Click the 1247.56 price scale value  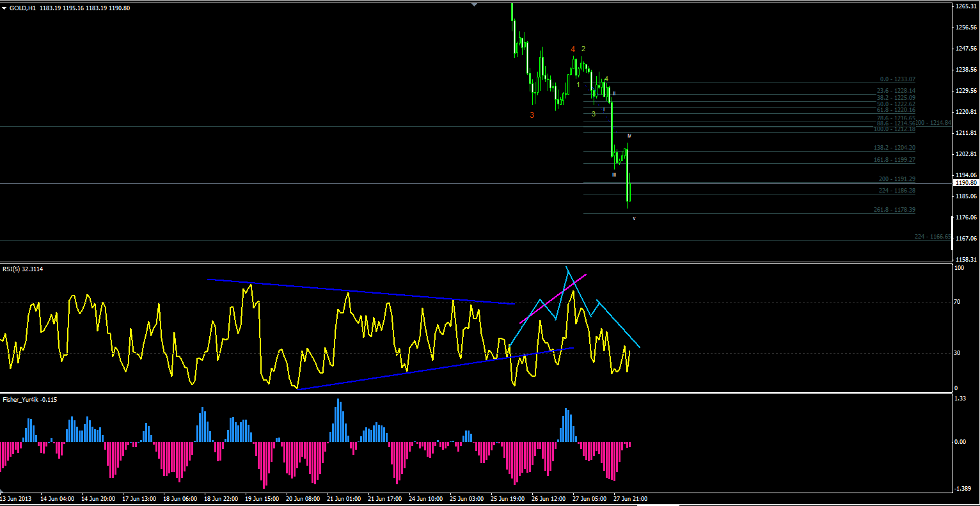point(966,49)
